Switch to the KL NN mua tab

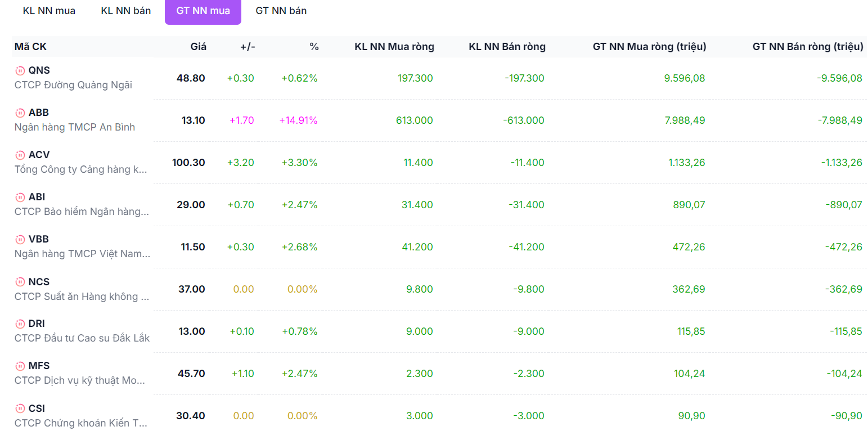[x=49, y=11]
